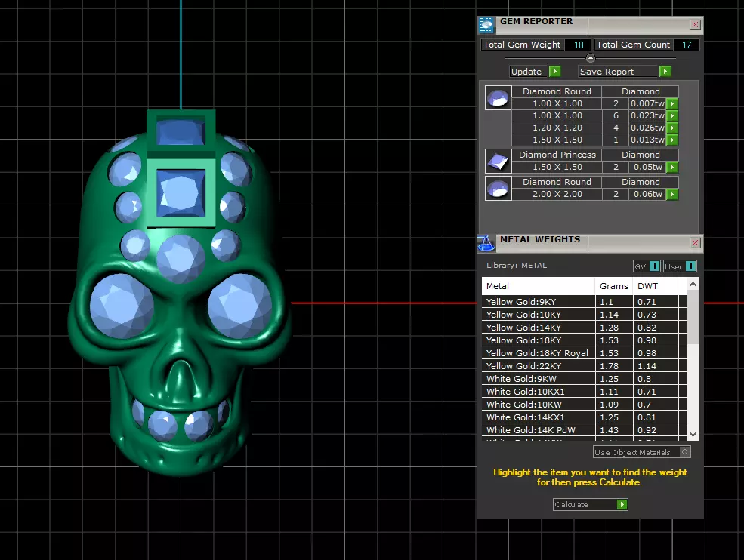The height and width of the screenshot is (560, 744).
Task: Click the Library: METAL label
Action: pyautogui.click(x=516, y=266)
